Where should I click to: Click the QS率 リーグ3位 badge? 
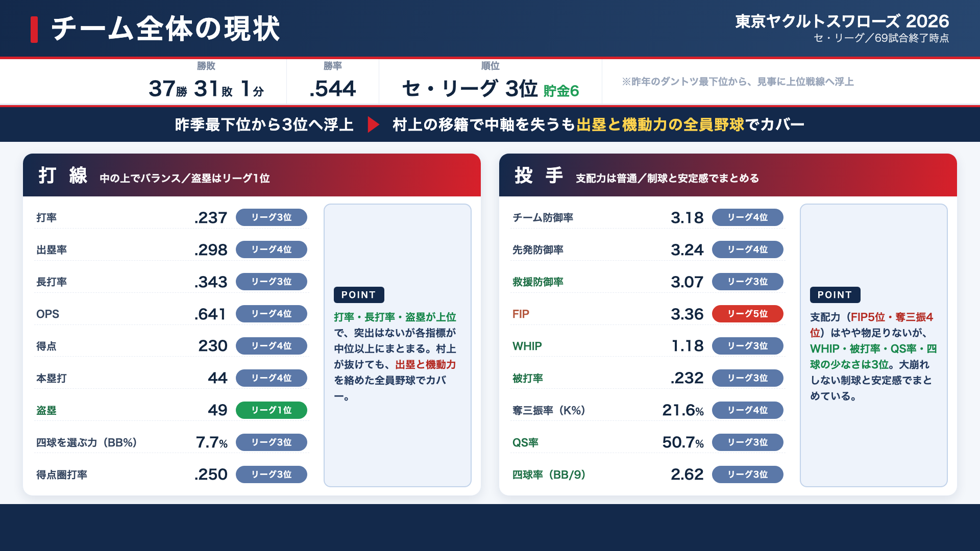748,442
